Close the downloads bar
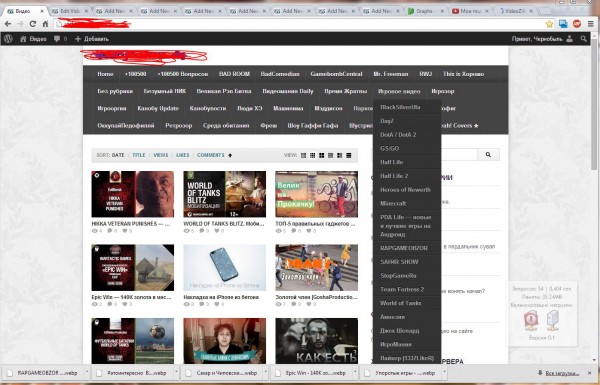The height and width of the screenshot is (385, 600). 590,373
